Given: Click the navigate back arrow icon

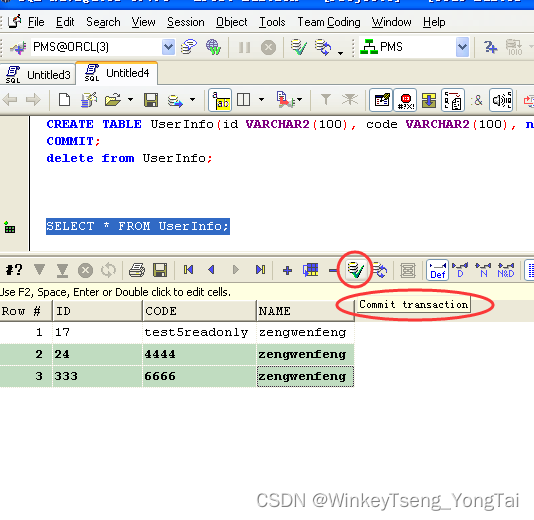Looking at the screenshot, I should pos(10,100).
